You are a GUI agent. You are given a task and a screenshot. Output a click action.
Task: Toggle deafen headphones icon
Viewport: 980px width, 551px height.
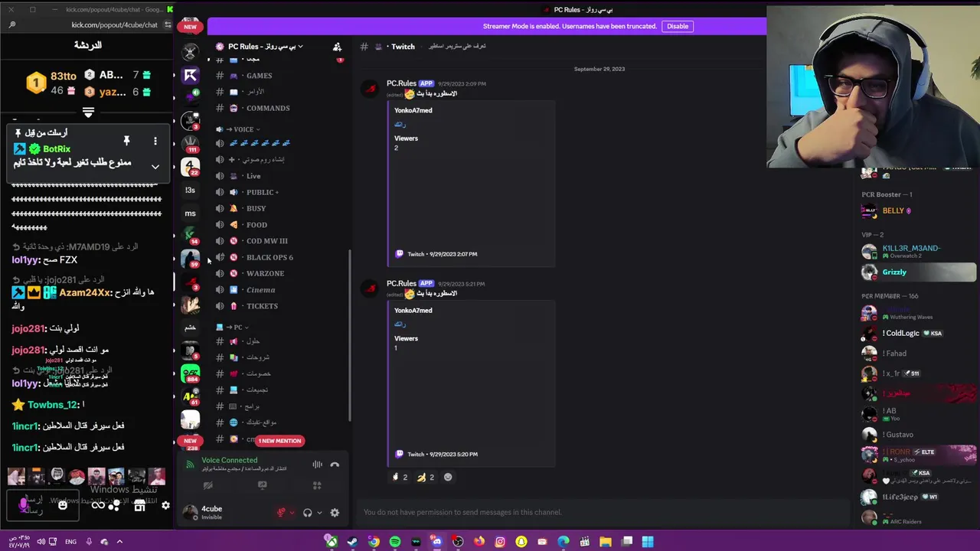[x=307, y=513]
